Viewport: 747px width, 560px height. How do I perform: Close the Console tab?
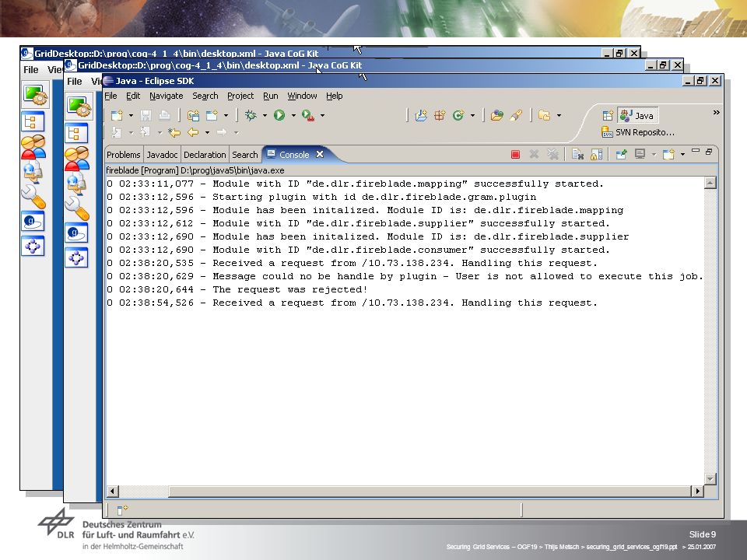(x=320, y=154)
